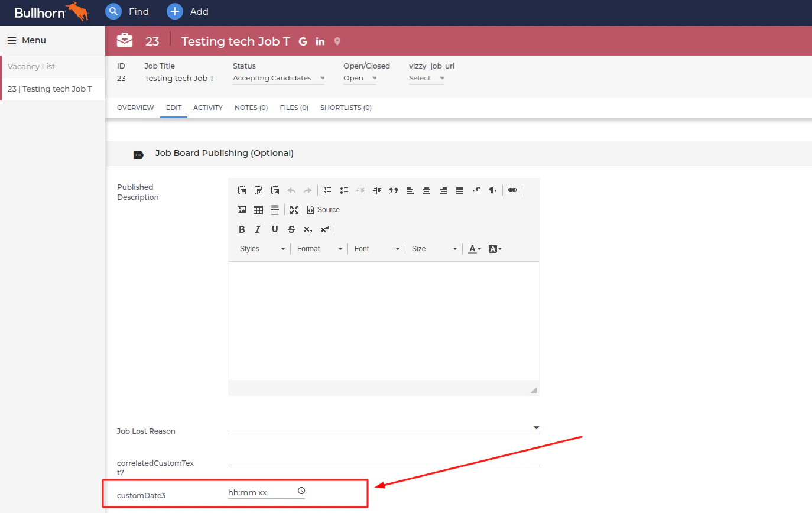This screenshot has height=513, width=812.
Task: Open Vacancy List in the sidebar
Action: click(31, 66)
